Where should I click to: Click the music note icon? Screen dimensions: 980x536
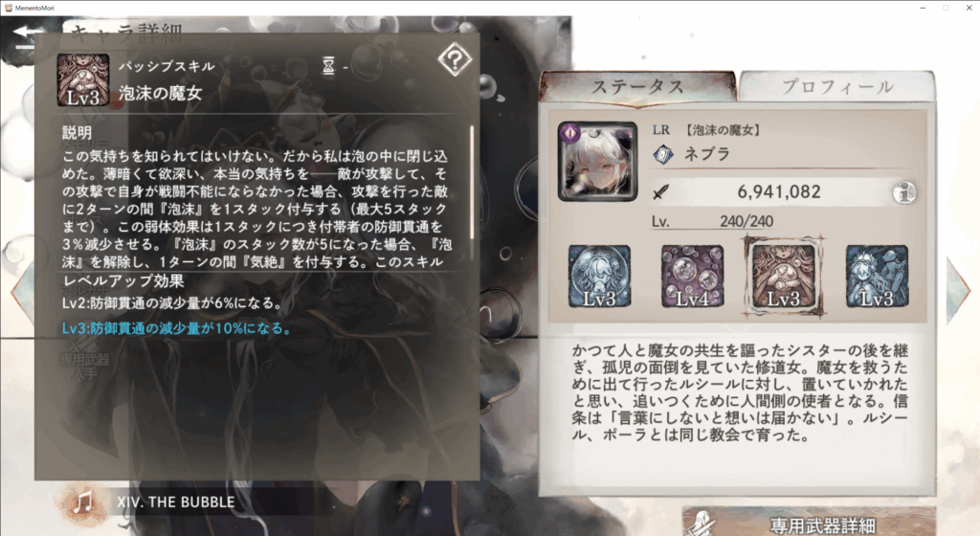tap(82, 502)
